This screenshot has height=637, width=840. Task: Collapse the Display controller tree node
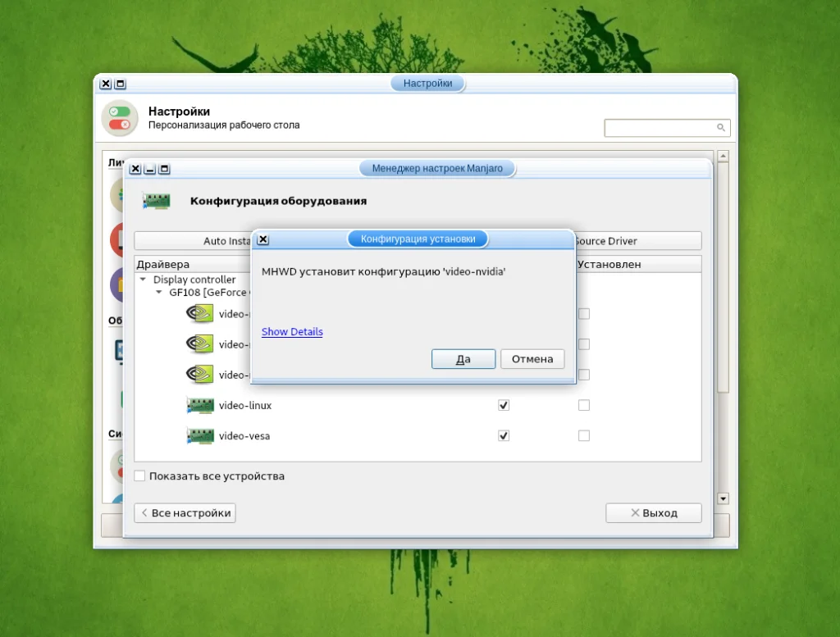pyautogui.click(x=143, y=280)
